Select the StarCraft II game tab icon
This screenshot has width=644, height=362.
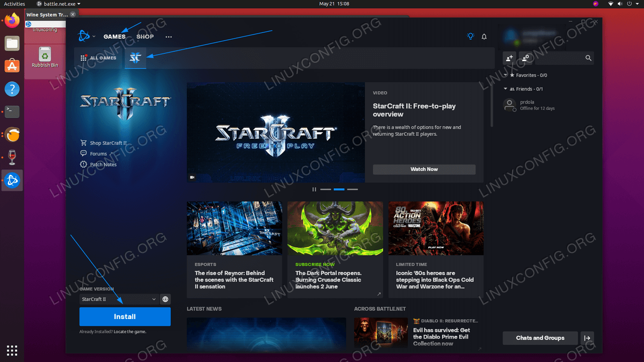pyautogui.click(x=135, y=58)
